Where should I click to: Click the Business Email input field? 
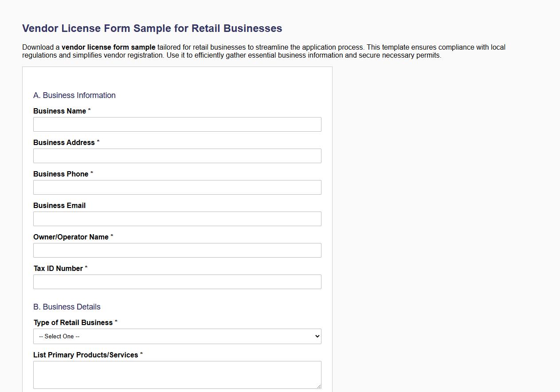pos(177,219)
